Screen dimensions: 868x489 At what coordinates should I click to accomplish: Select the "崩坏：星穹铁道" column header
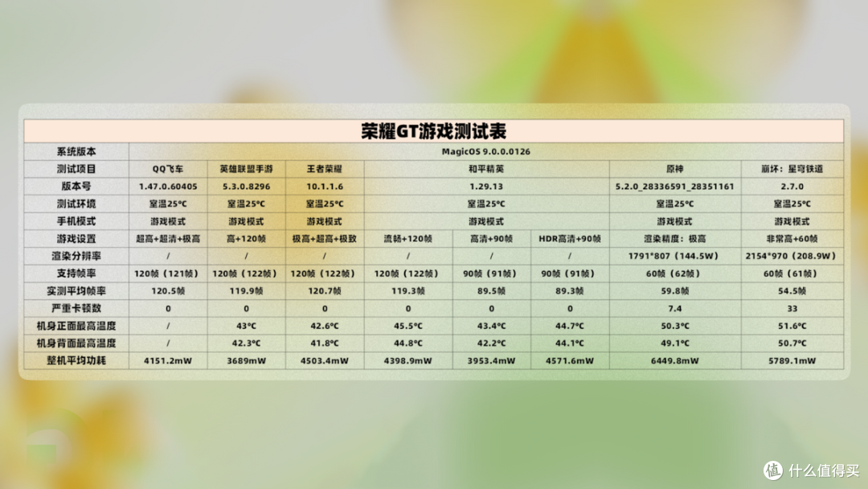tap(792, 169)
